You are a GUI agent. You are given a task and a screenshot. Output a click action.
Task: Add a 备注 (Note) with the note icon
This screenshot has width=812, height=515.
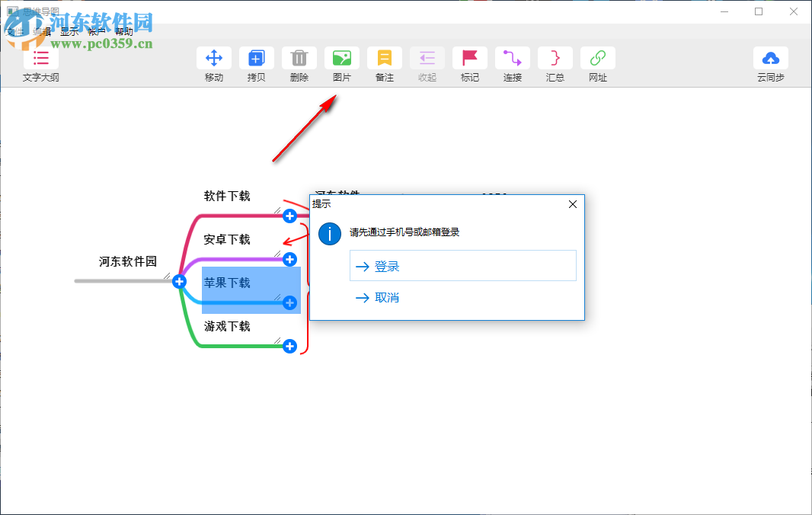(385, 57)
